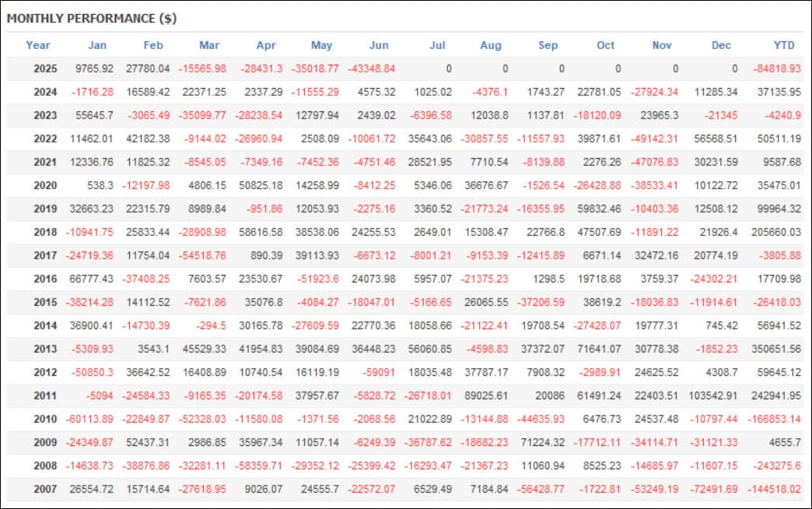The width and height of the screenshot is (812, 509).
Task: Click the 2013 YTD value 350651.56
Action: point(776,349)
